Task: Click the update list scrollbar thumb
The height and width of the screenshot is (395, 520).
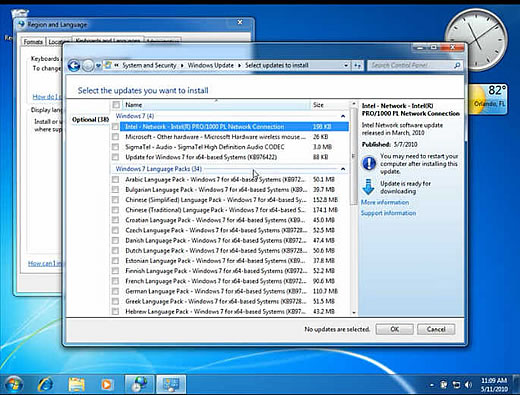Action: pos(354,156)
